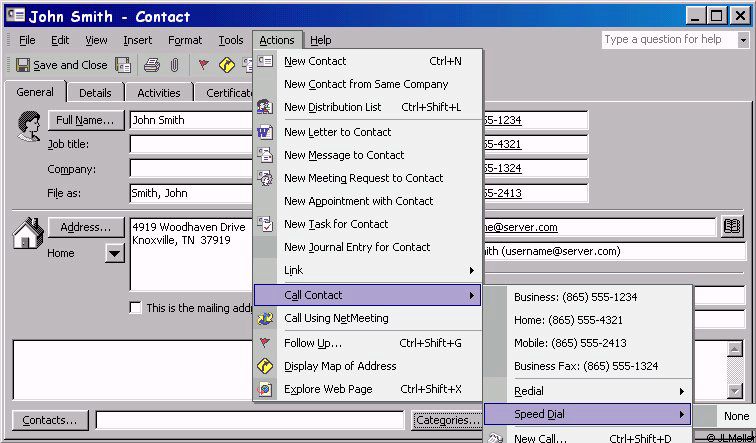Screen dimensions: 756x443
Task: Switch to the Details tab
Action: (x=95, y=93)
